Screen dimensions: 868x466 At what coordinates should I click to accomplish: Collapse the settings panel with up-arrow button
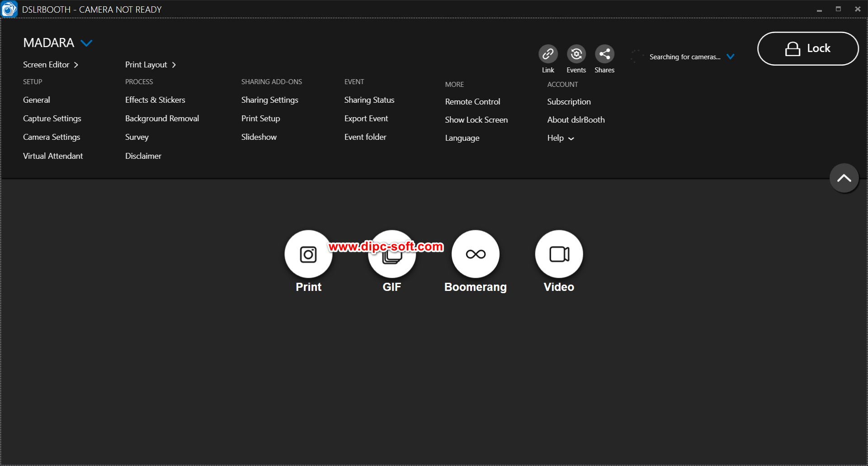(x=844, y=178)
